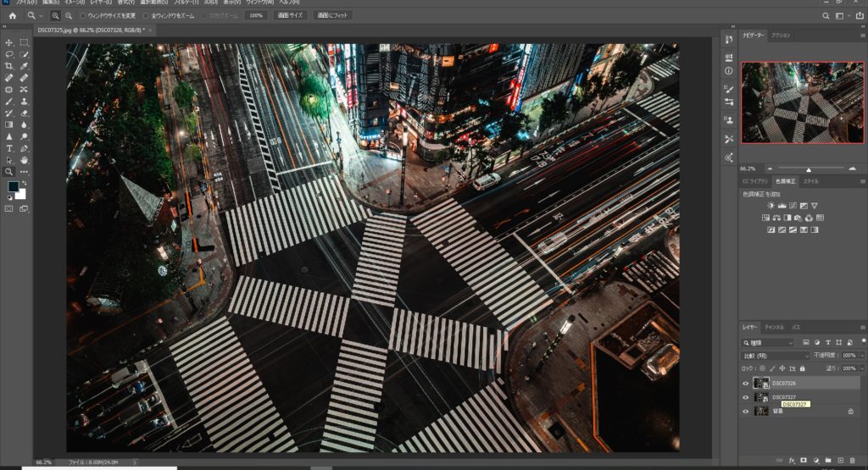This screenshot has height=470, width=868.
Task: Click the white background color swatch
Action: pyautogui.click(x=21, y=194)
